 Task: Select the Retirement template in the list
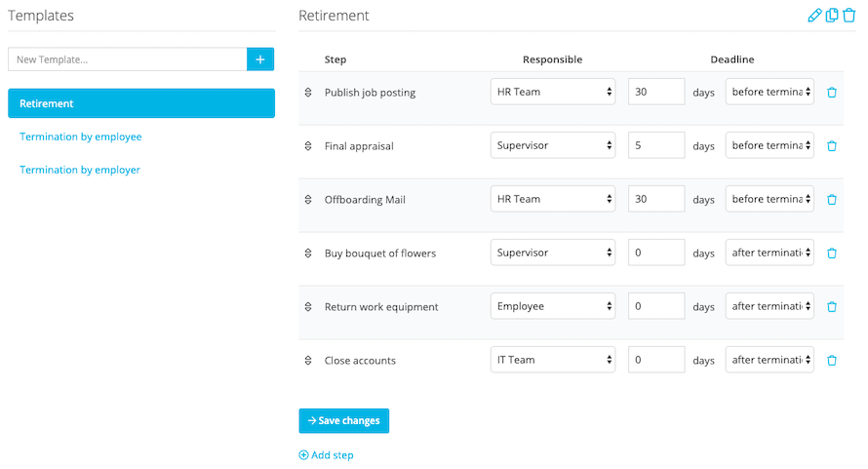click(x=141, y=103)
